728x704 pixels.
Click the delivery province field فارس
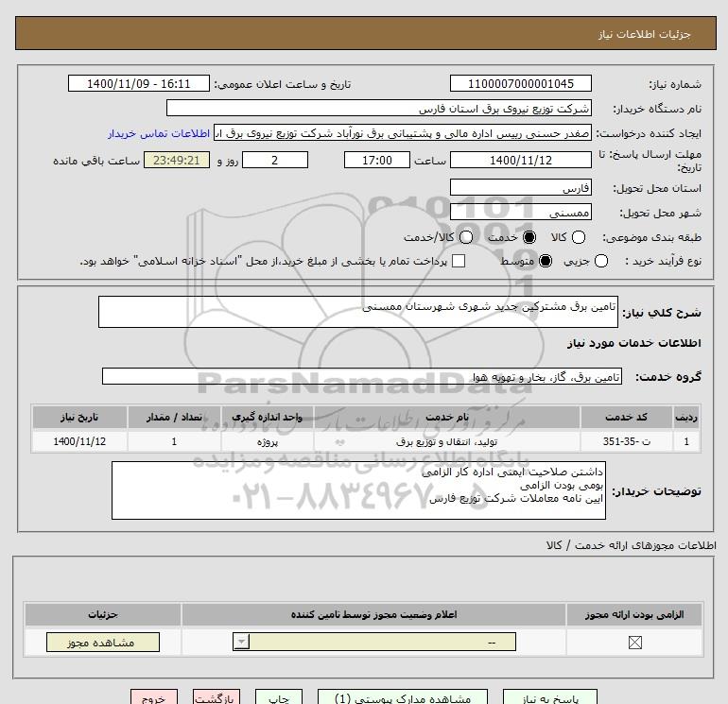520,187
